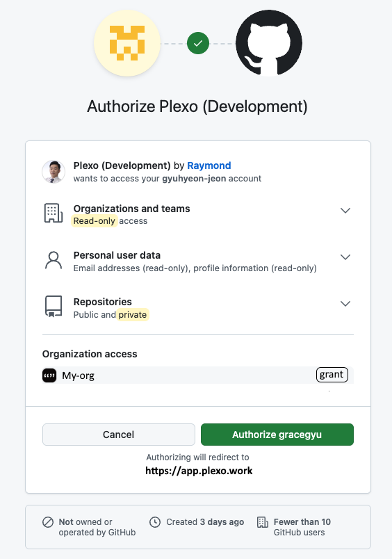Cancel the authorization request
This screenshot has width=392, height=559.
pos(119,435)
